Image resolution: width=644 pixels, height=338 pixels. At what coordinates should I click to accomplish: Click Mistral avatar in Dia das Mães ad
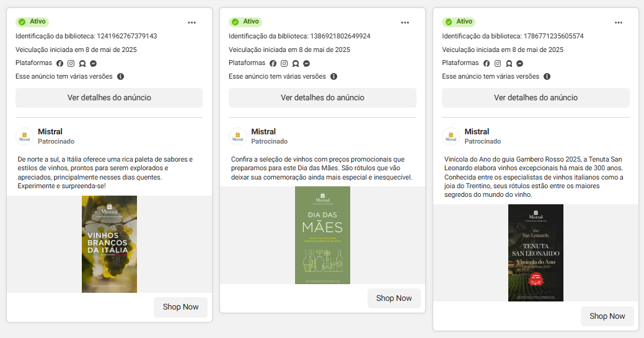238,136
